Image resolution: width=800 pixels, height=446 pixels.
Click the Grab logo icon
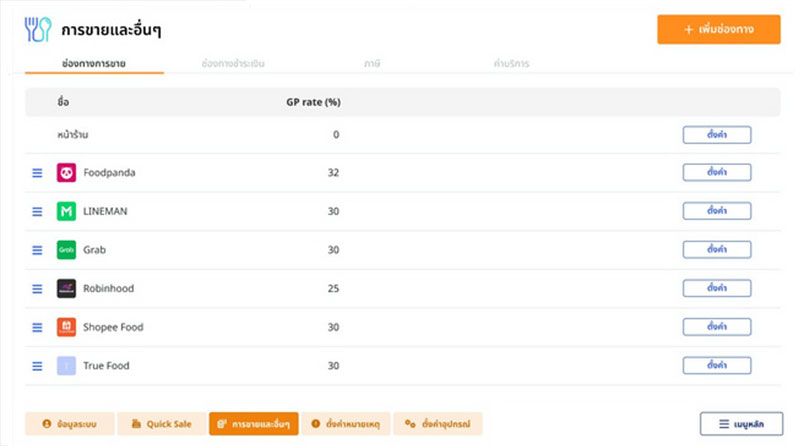pyautogui.click(x=66, y=250)
